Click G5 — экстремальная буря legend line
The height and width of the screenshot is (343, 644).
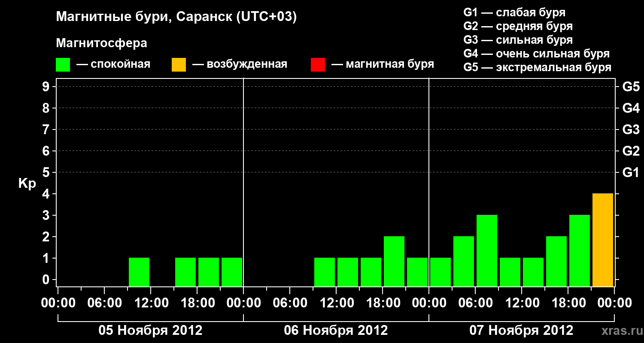click(x=538, y=68)
